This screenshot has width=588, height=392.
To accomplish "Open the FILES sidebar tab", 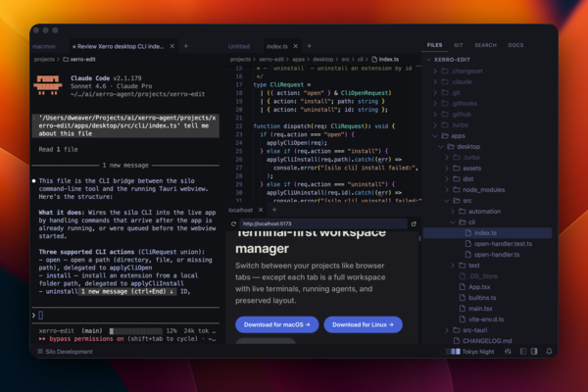I will click(x=434, y=45).
